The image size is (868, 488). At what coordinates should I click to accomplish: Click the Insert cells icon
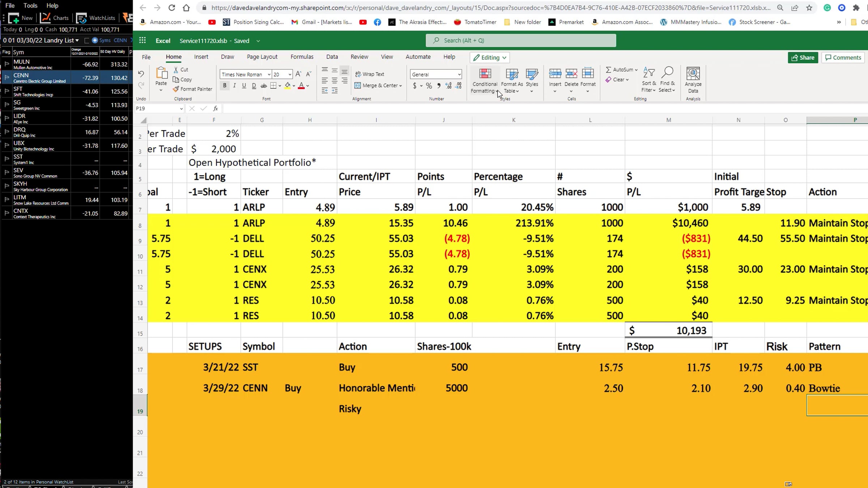click(555, 74)
